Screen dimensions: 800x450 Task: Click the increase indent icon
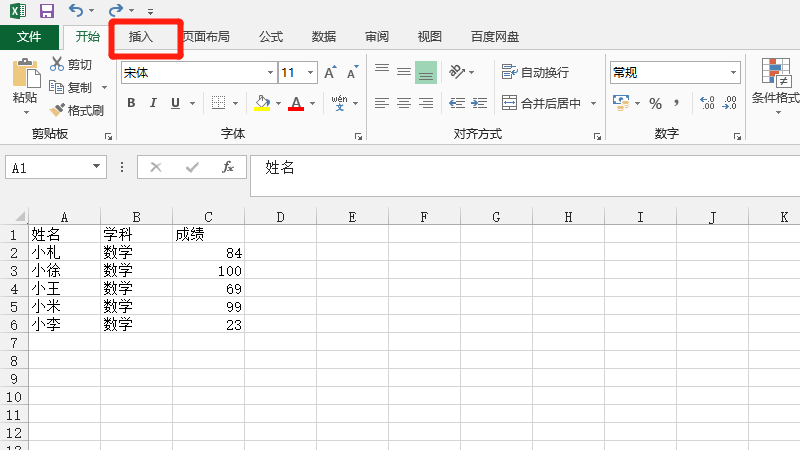(x=479, y=103)
